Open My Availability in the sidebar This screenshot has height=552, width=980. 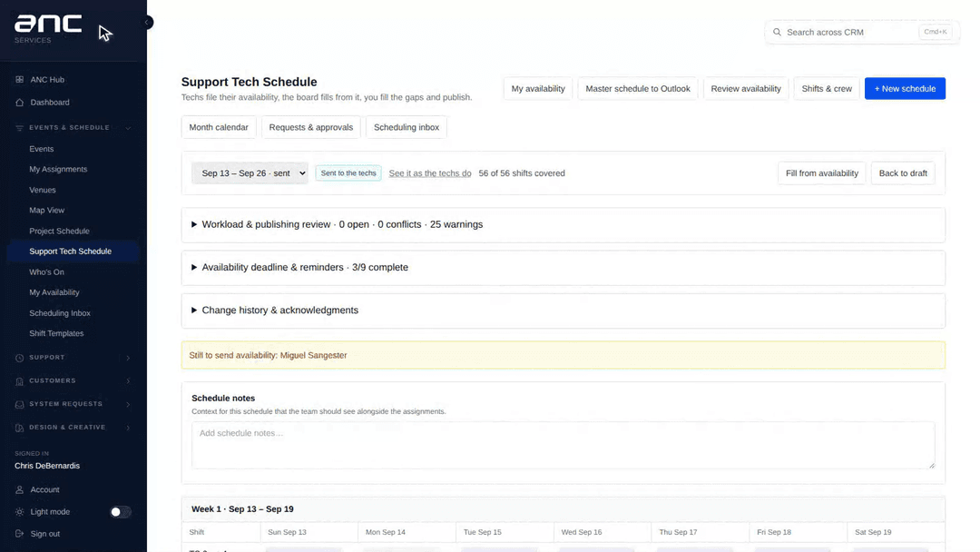tap(54, 292)
